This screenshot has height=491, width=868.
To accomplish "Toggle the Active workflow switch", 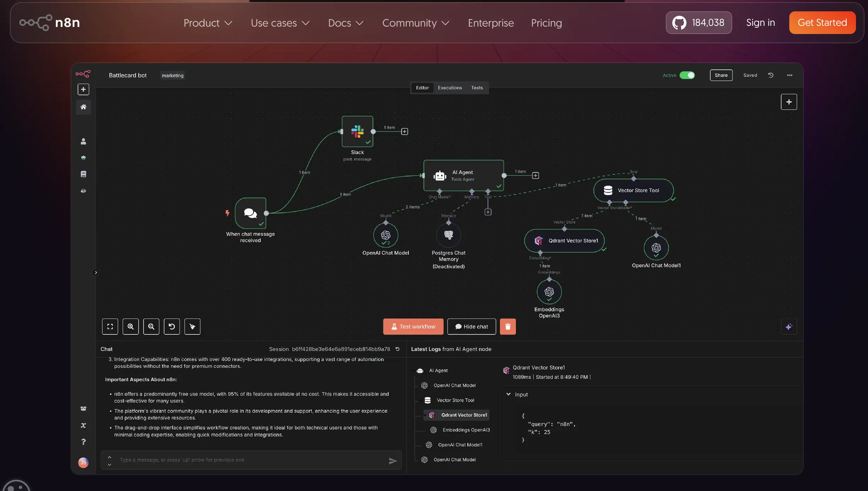I will (x=687, y=75).
